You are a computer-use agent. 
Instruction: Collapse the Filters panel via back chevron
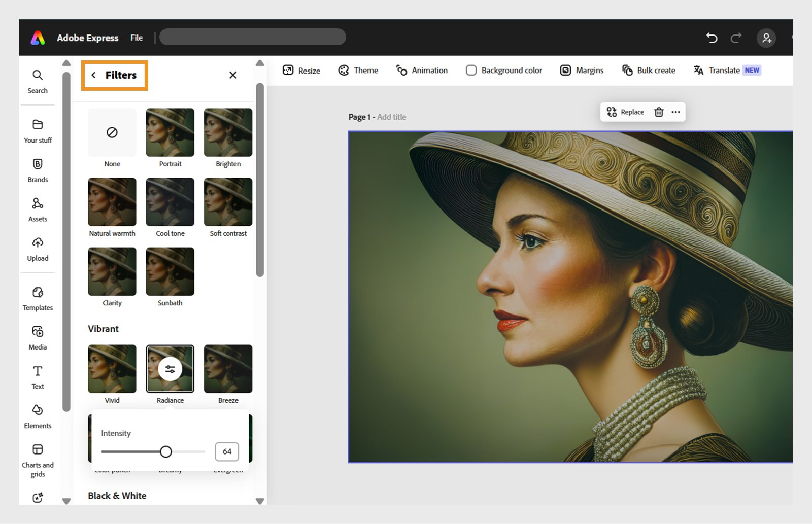tap(93, 75)
